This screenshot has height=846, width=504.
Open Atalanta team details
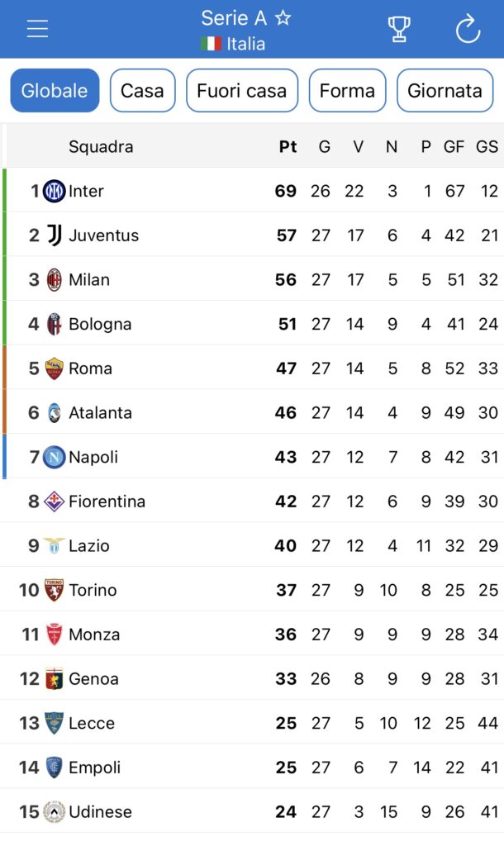tap(252, 412)
